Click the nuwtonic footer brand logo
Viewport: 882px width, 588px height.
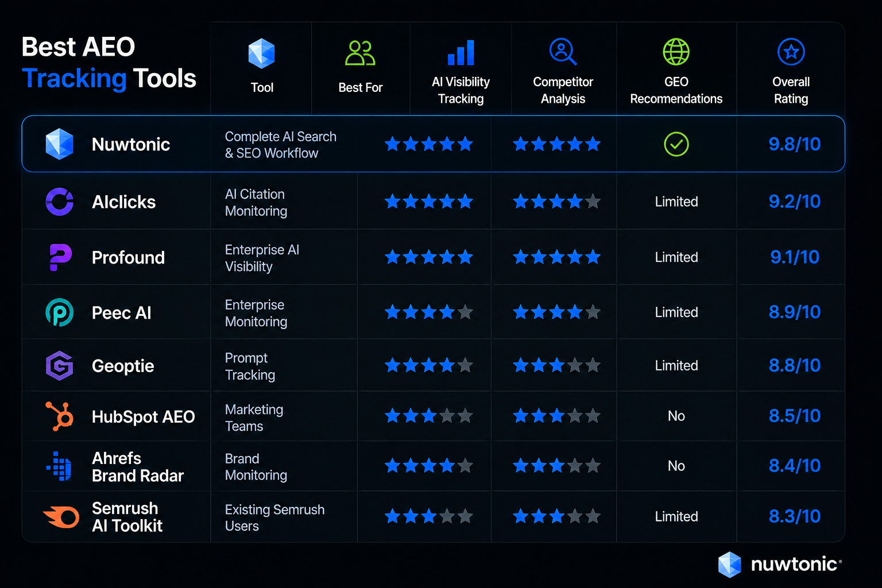pyautogui.click(x=780, y=564)
